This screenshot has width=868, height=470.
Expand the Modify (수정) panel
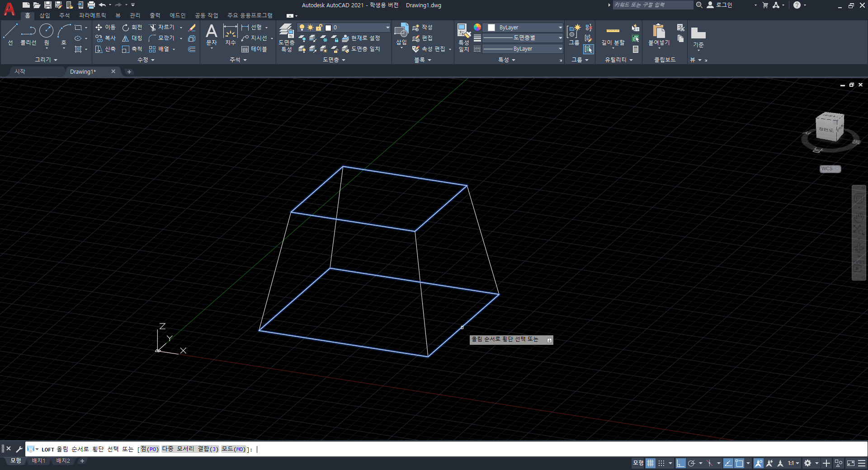click(146, 60)
